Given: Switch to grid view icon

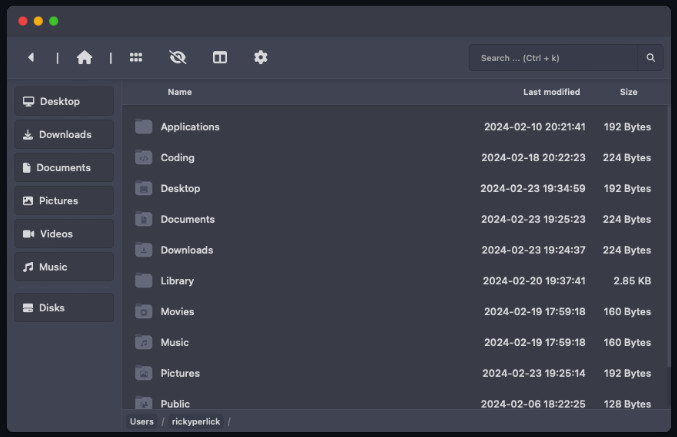Looking at the screenshot, I should [x=136, y=57].
